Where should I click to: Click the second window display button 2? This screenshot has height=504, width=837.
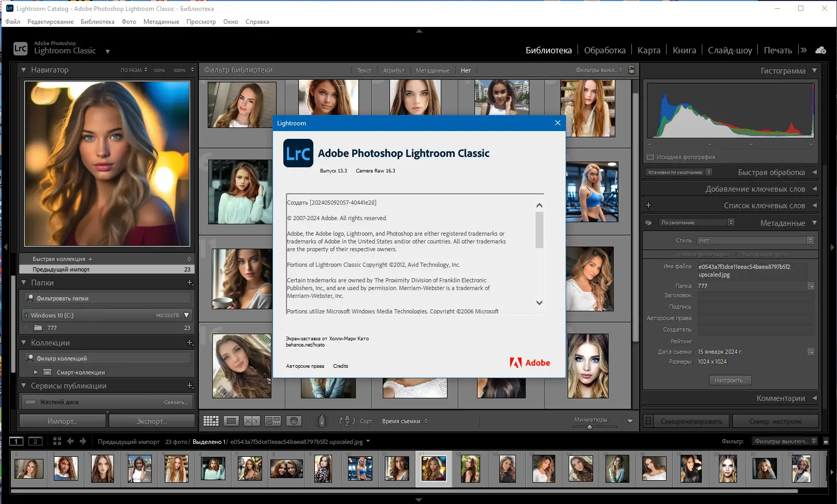[35, 441]
